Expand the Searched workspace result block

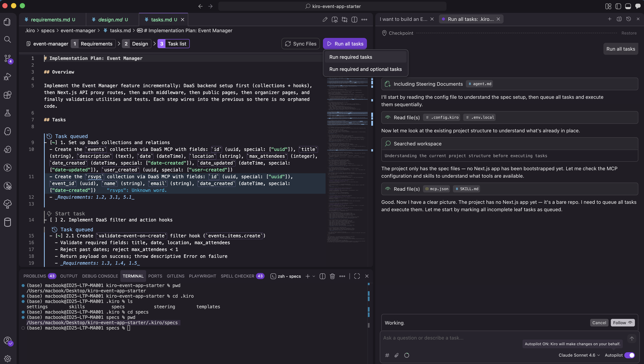pyautogui.click(x=509, y=144)
